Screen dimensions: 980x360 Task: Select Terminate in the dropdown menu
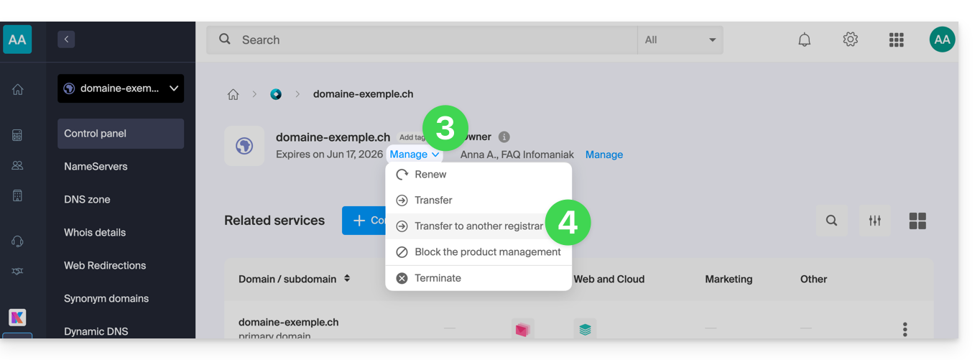click(x=438, y=278)
